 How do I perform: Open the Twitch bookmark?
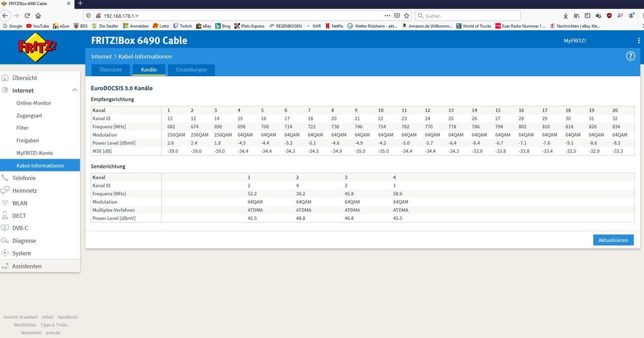pyautogui.click(x=182, y=26)
